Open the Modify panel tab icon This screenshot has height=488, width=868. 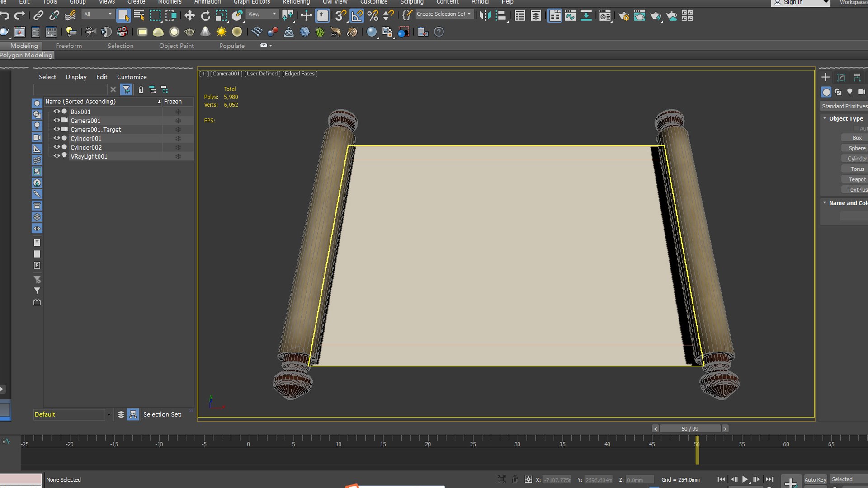coord(841,77)
